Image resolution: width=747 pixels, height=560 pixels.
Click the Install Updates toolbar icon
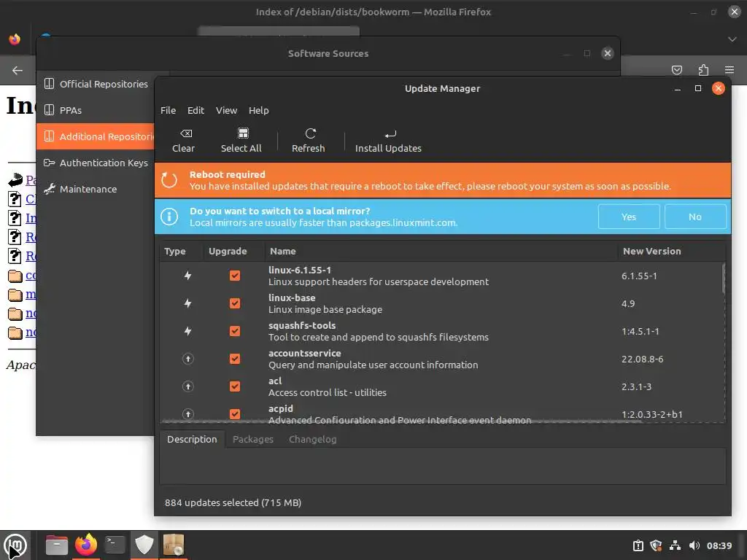tap(391, 134)
